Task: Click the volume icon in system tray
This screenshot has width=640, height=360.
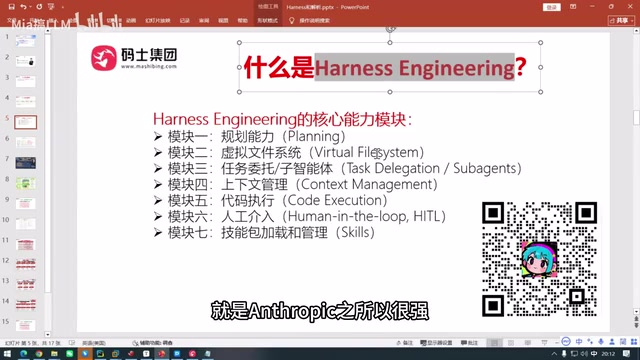Action: click(584, 353)
